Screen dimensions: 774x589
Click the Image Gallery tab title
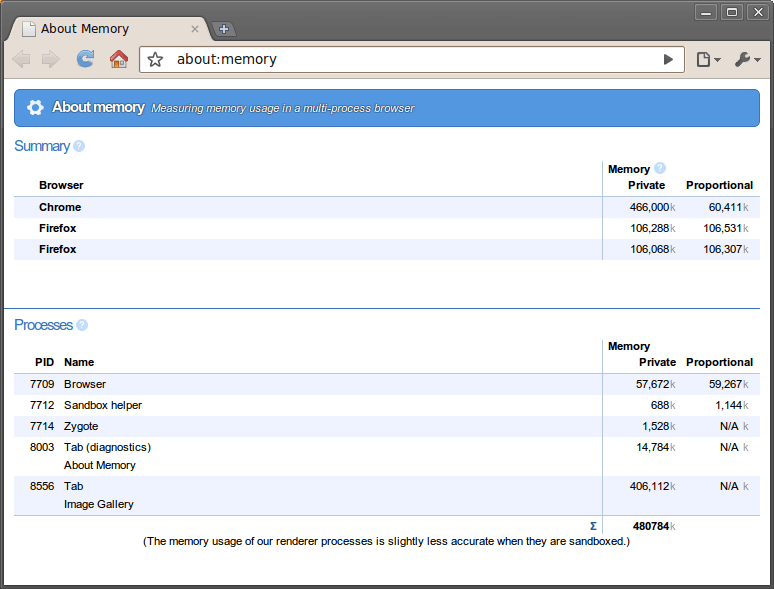(x=99, y=505)
